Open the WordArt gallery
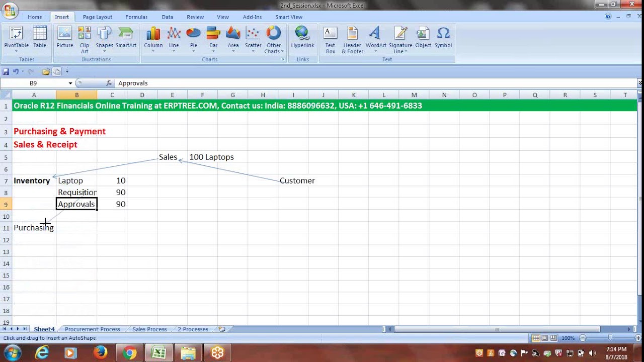Screen dimensions: 644x362 point(376,40)
